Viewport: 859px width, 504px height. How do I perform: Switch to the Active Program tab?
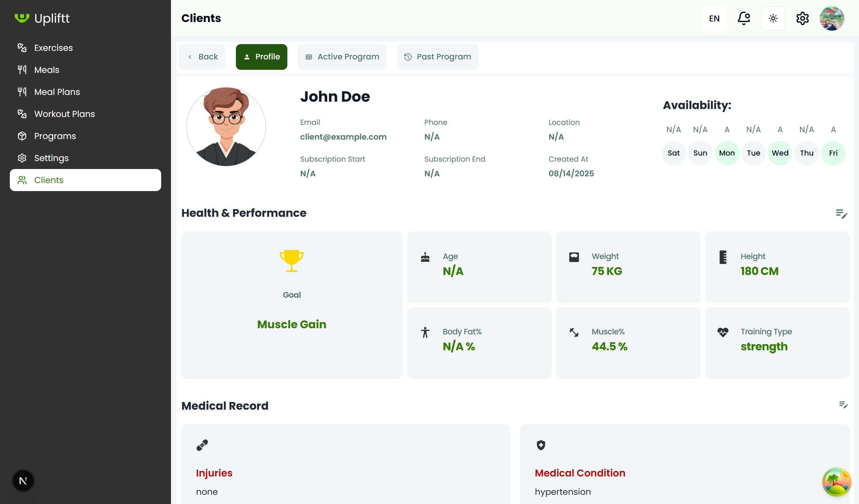(342, 57)
